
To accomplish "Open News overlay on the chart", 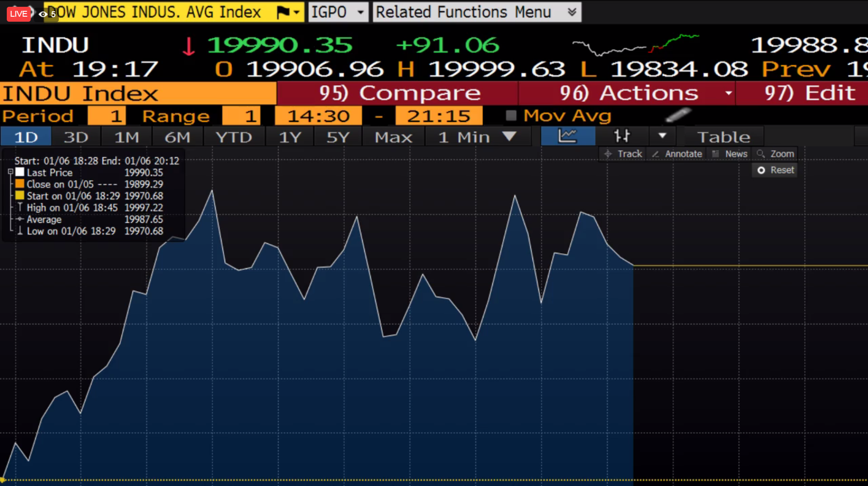I will (x=730, y=154).
